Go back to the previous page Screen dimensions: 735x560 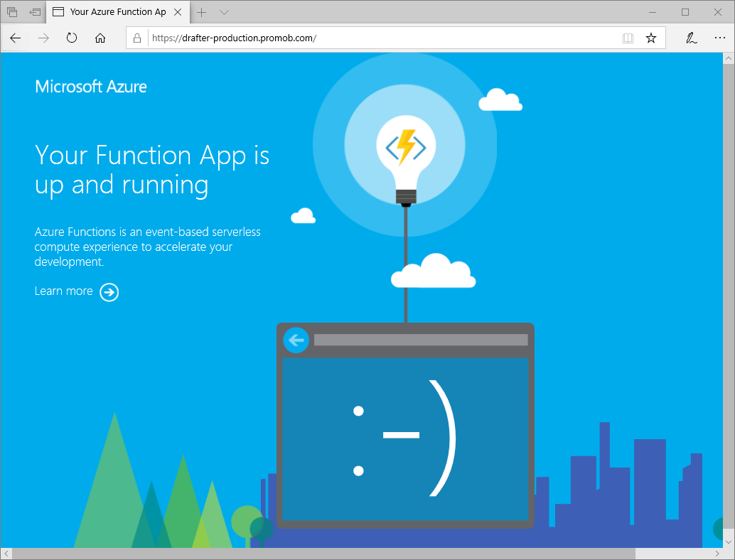[16, 38]
